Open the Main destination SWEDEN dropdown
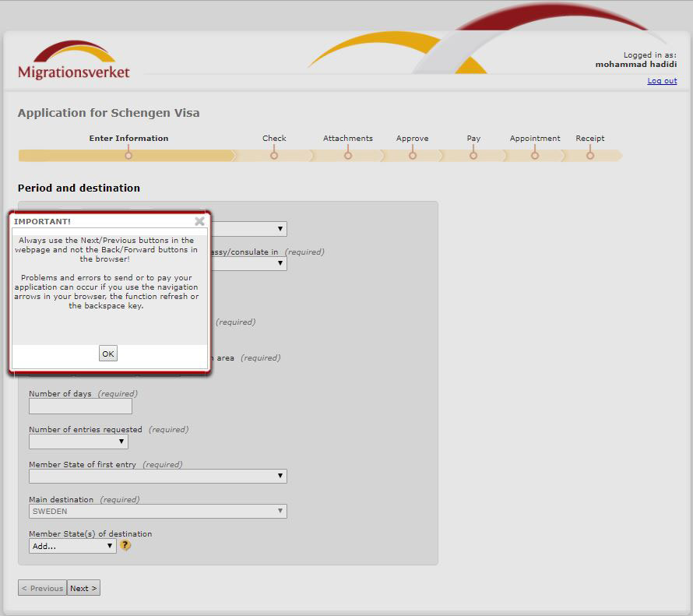Image resolution: width=693 pixels, height=616 pixels. [x=158, y=512]
